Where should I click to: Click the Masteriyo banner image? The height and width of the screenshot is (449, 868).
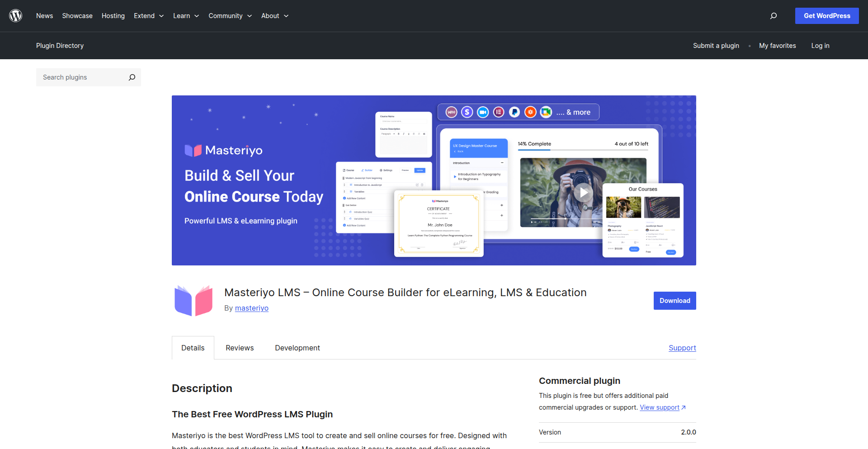434,180
